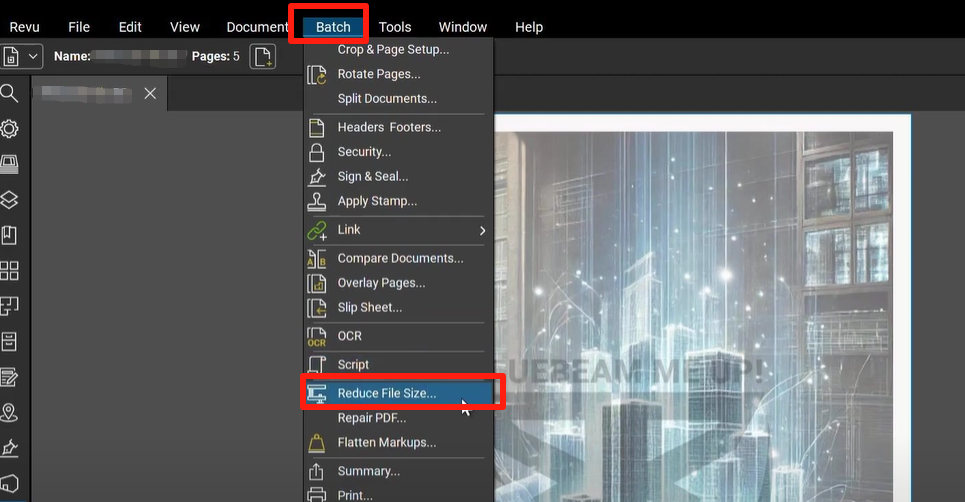Expand the Link submenu arrow
The height and width of the screenshot is (502, 965).
tap(482, 230)
